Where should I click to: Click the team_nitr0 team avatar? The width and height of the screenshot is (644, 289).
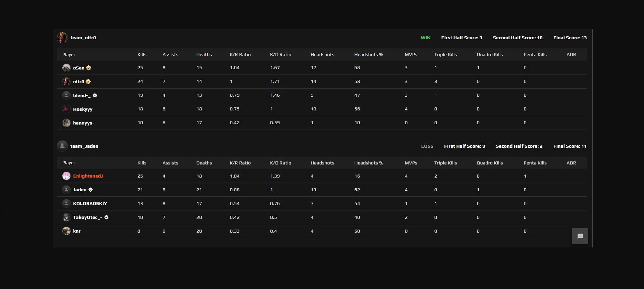62,38
